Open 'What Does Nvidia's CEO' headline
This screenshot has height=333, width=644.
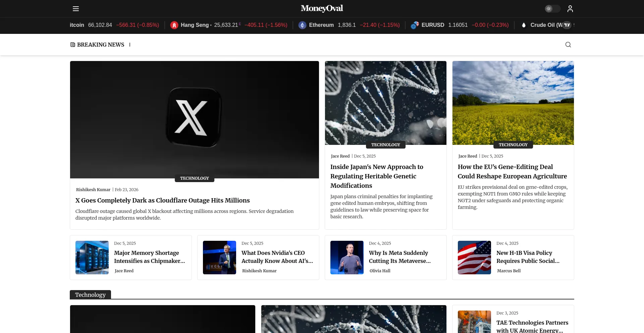coord(277,257)
